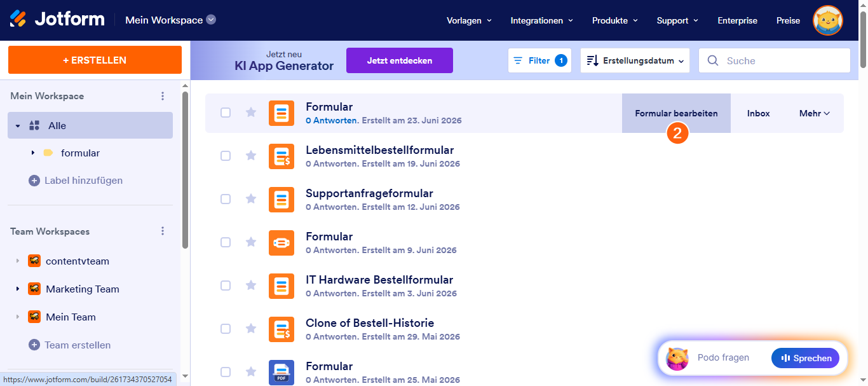
Task: Click the Suche input field
Action: pos(775,60)
